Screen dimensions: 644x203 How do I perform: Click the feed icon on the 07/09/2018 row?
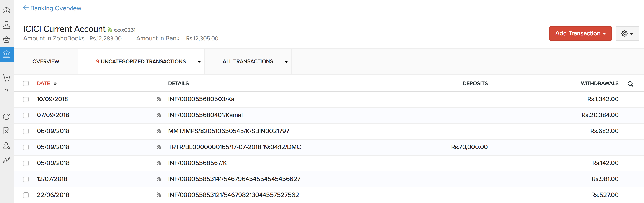[x=159, y=115]
